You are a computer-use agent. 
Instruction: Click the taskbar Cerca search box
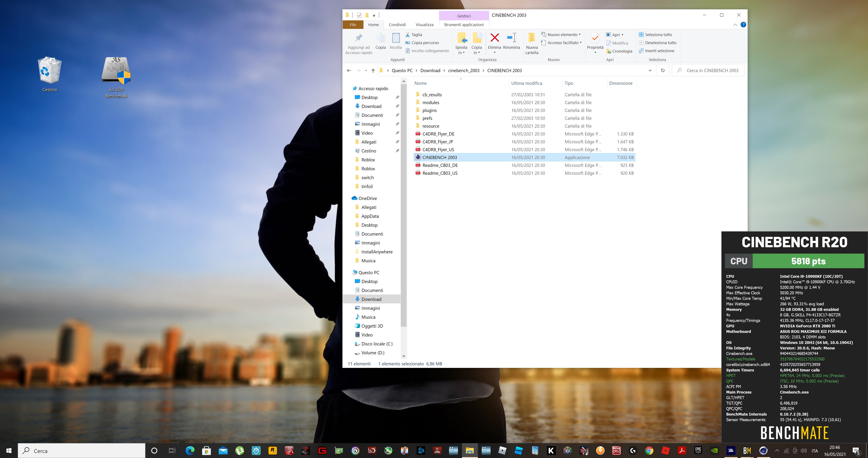[82, 451]
